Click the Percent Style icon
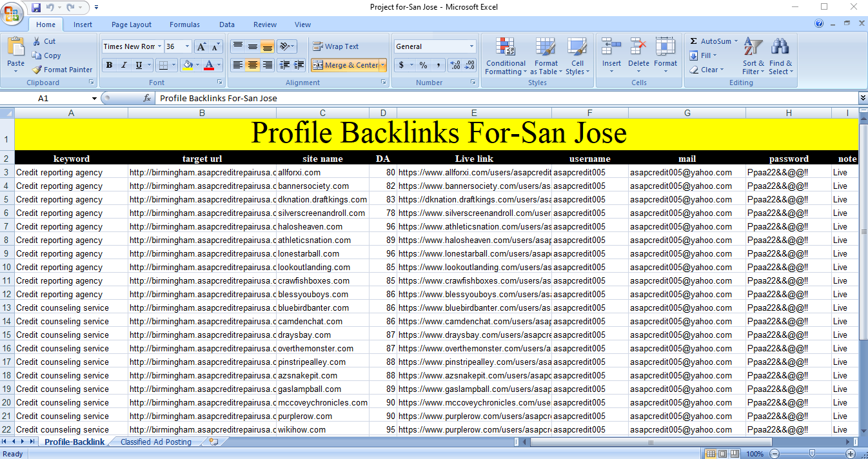 point(422,65)
